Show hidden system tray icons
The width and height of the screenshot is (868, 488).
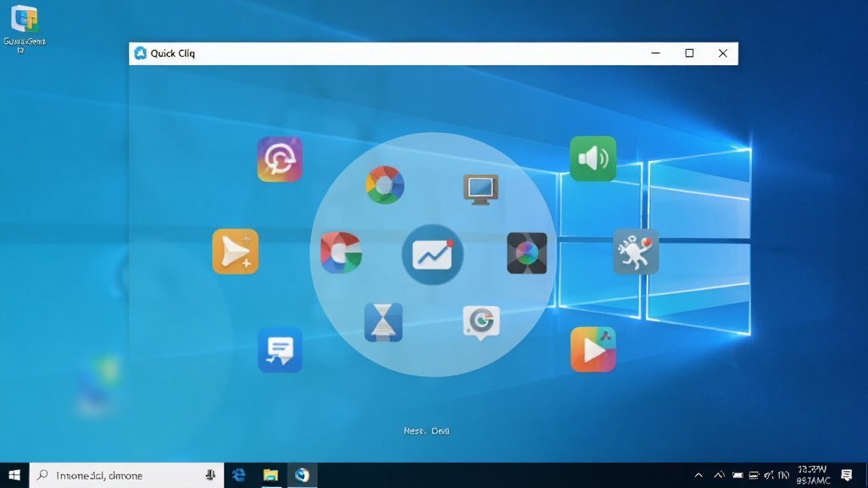pos(698,475)
